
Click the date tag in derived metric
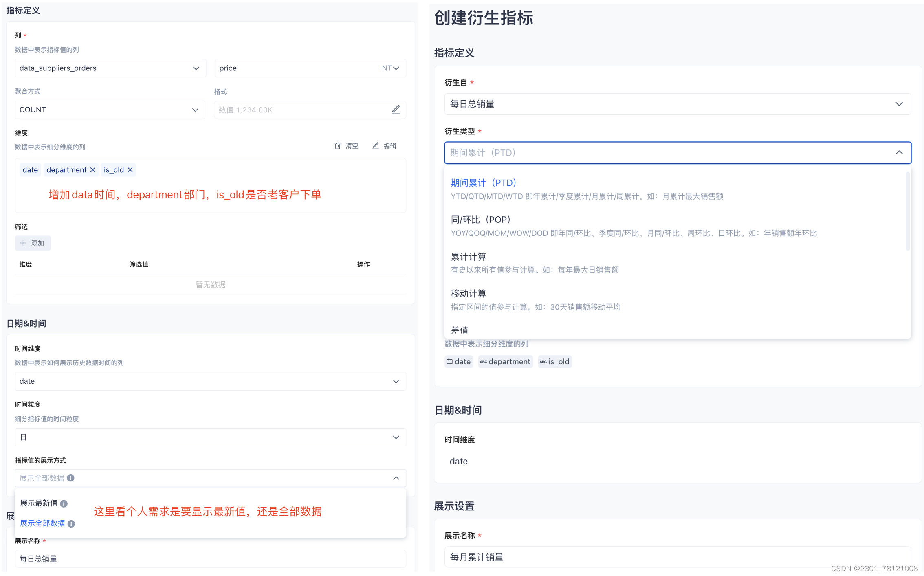pyautogui.click(x=459, y=361)
